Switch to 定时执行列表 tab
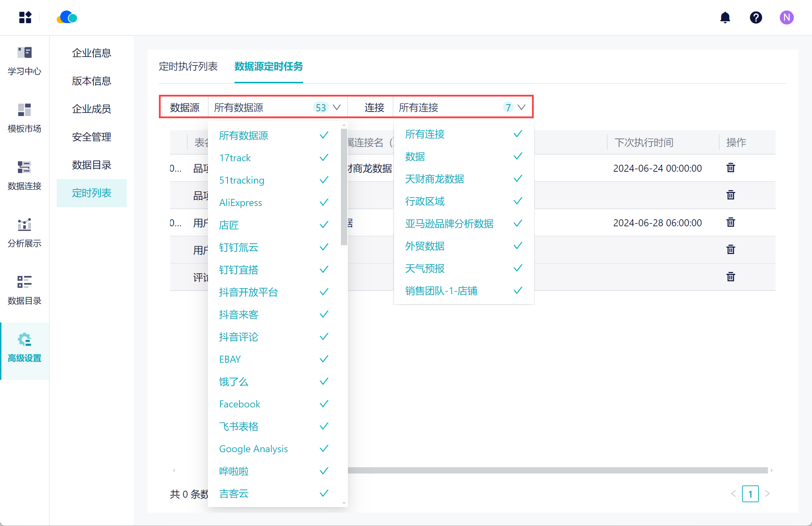 [x=188, y=66]
